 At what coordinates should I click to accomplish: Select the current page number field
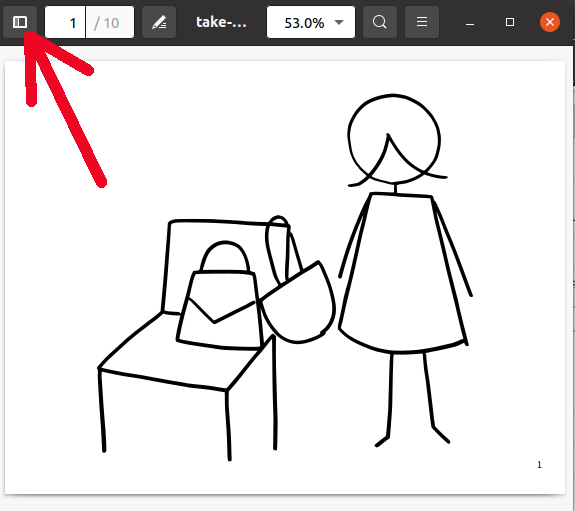(x=65, y=22)
